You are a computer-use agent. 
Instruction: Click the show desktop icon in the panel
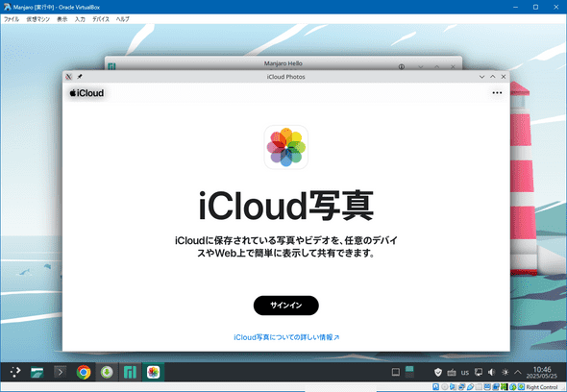click(x=396, y=372)
